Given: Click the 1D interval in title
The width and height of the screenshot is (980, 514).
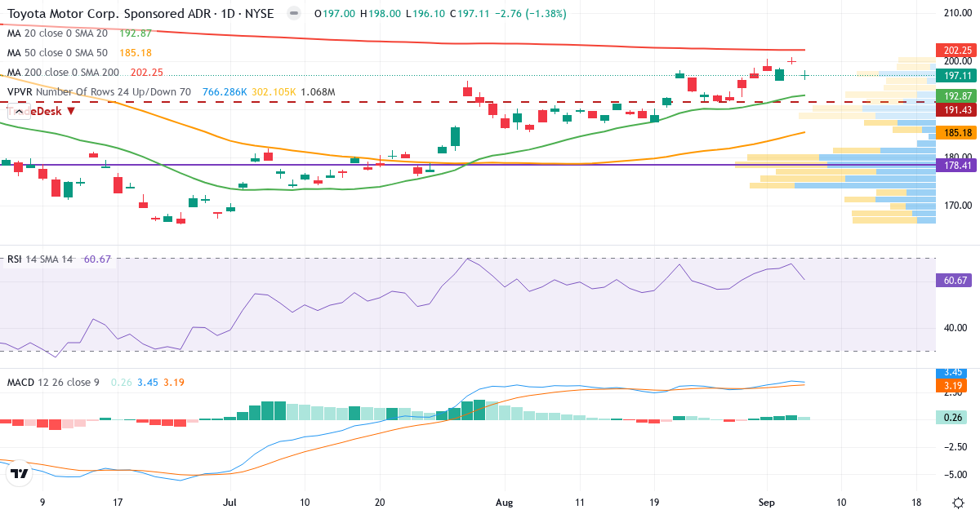Looking at the screenshot, I should tap(229, 14).
